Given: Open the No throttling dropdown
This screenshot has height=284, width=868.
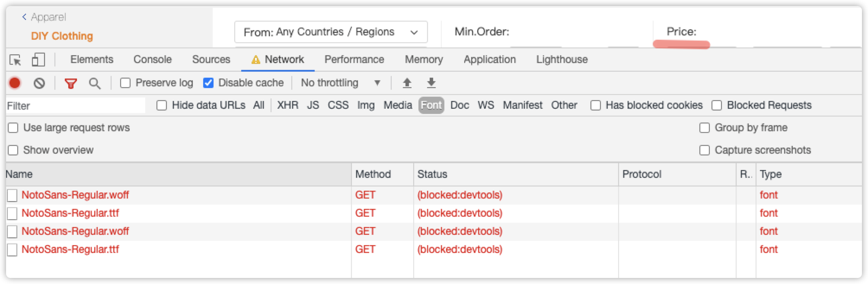Looking at the screenshot, I should click(x=341, y=83).
